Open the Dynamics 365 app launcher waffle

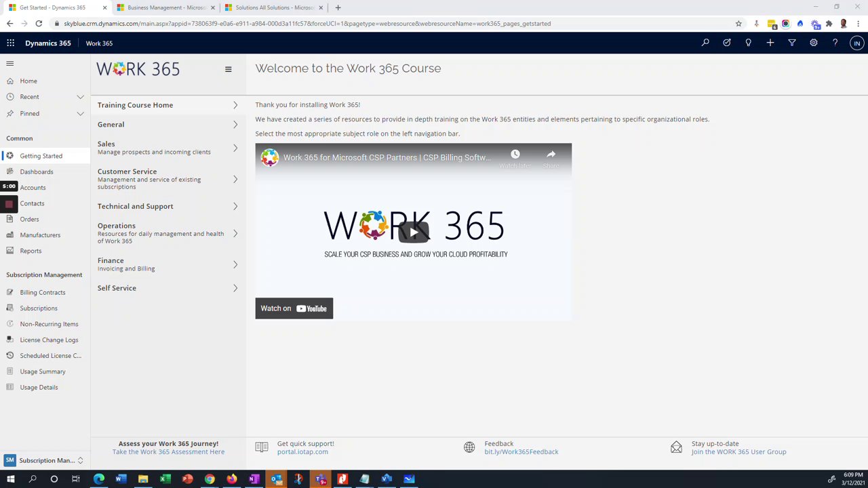10,43
